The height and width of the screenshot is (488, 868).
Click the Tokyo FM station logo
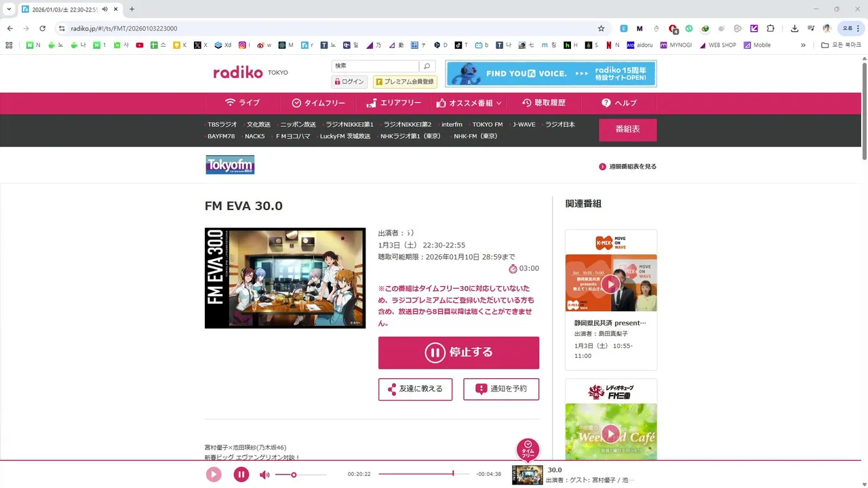coord(230,165)
